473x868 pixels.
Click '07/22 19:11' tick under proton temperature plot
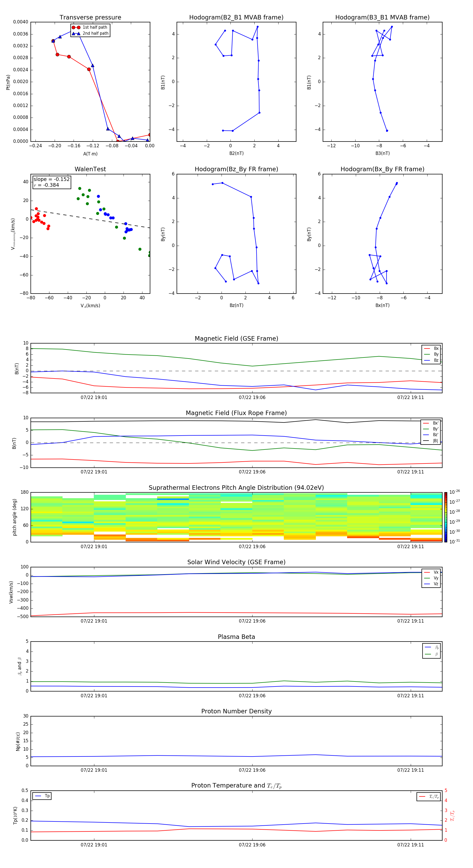410,845
